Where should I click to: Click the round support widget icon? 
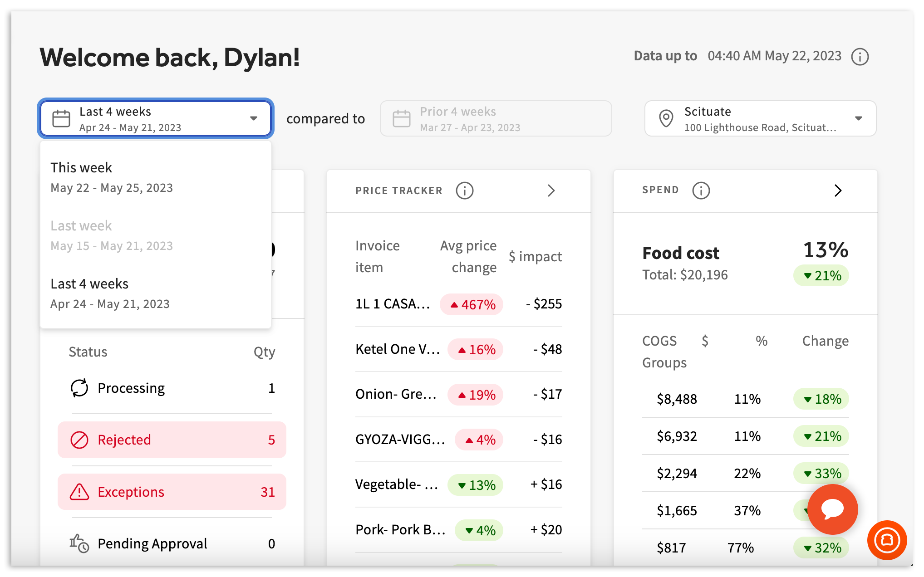[x=887, y=540]
